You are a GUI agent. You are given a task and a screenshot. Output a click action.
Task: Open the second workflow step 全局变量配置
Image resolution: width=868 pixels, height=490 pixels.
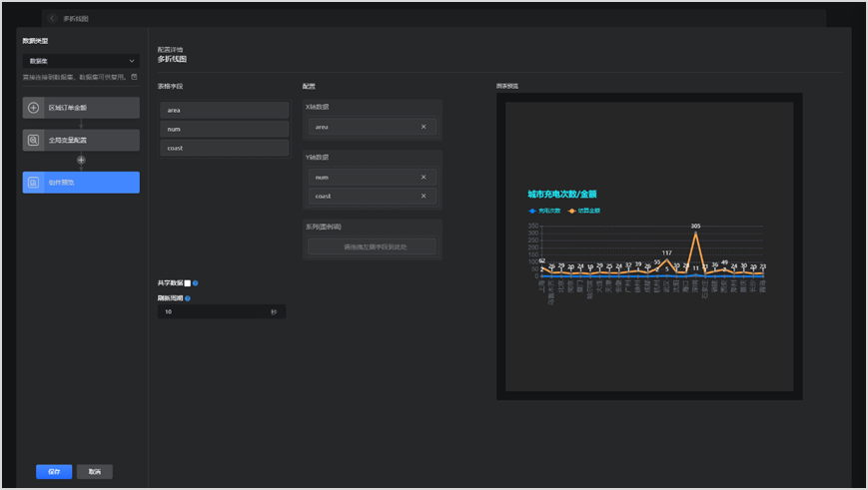(81, 141)
